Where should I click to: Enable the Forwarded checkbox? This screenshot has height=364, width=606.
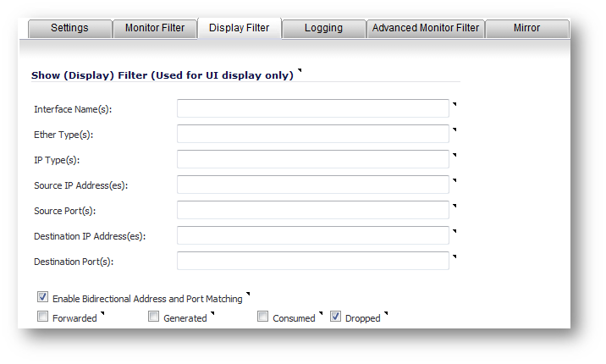pos(42,317)
